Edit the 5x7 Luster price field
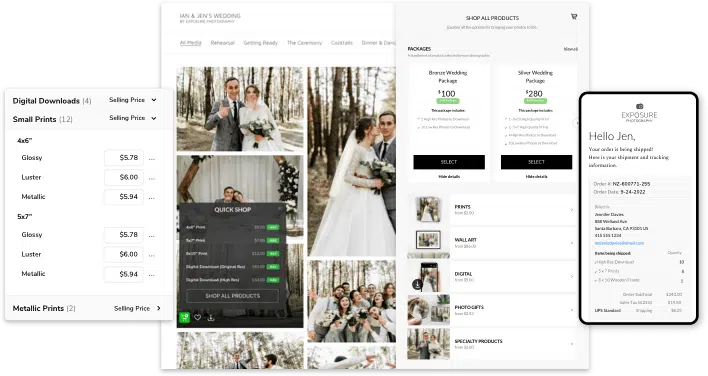Screen dimensions: 708x376 (x=124, y=254)
